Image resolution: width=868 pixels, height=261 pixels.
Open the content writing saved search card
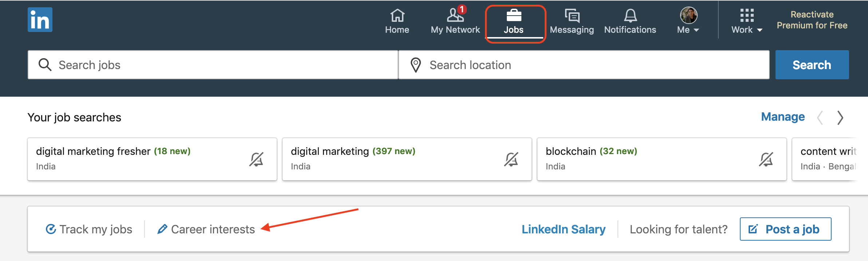click(825, 159)
